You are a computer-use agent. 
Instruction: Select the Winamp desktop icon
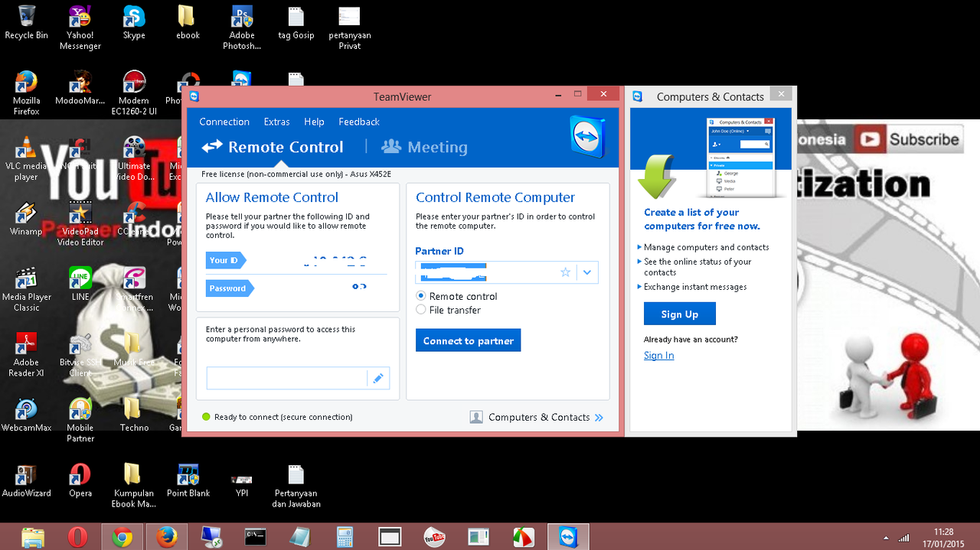pyautogui.click(x=26, y=219)
